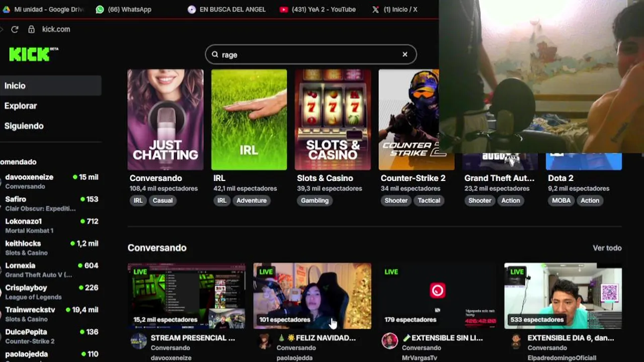Reload the page with browser refresh icon
644x362 pixels.
click(15, 29)
